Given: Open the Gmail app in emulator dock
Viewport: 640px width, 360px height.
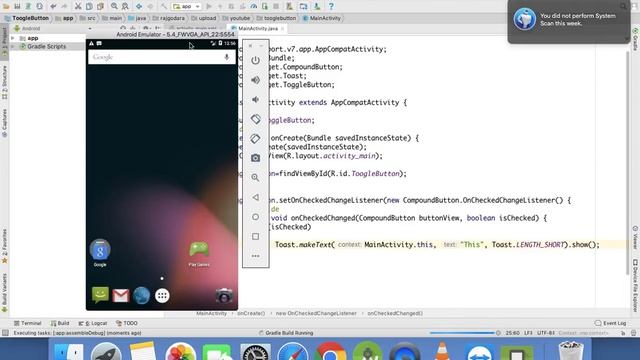Looking at the screenshot, I should (121, 295).
